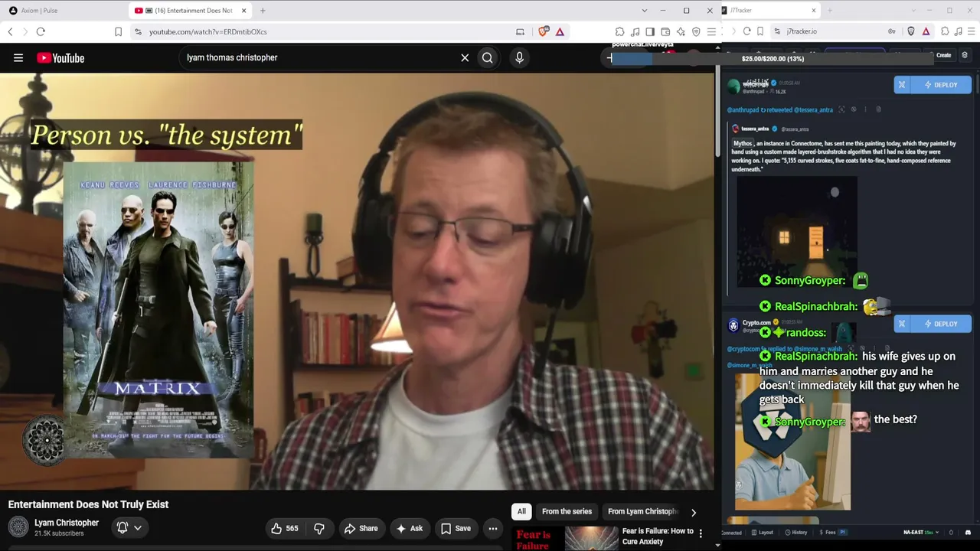980x551 pixels.
Task: Close the Entertainment Does Not tab
Action: point(244,11)
